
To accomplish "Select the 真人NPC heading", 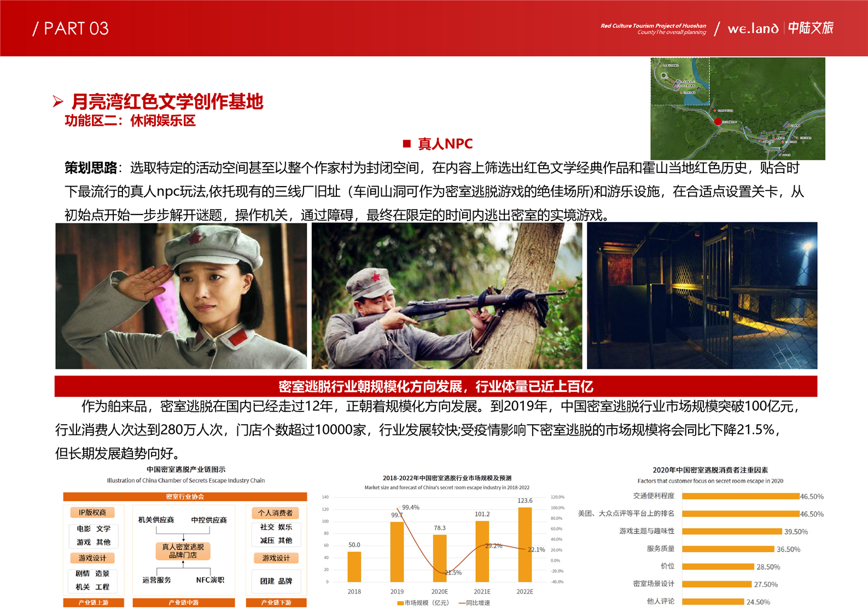I will [x=445, y=144].
